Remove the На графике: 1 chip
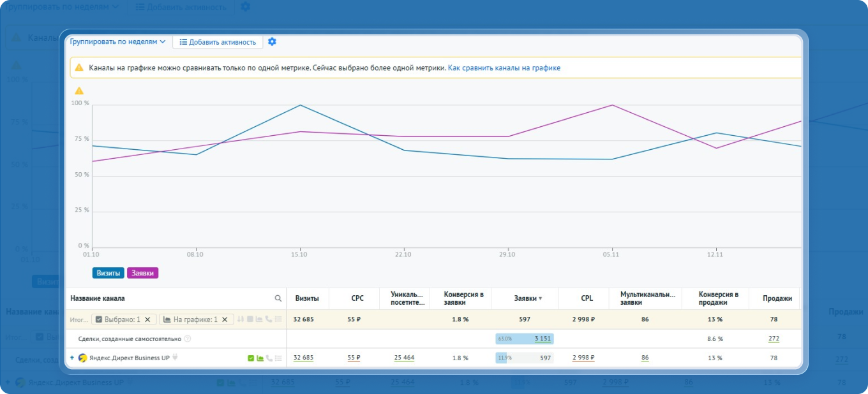The height and width of the screenshot is (394, 868). [225, 319]
